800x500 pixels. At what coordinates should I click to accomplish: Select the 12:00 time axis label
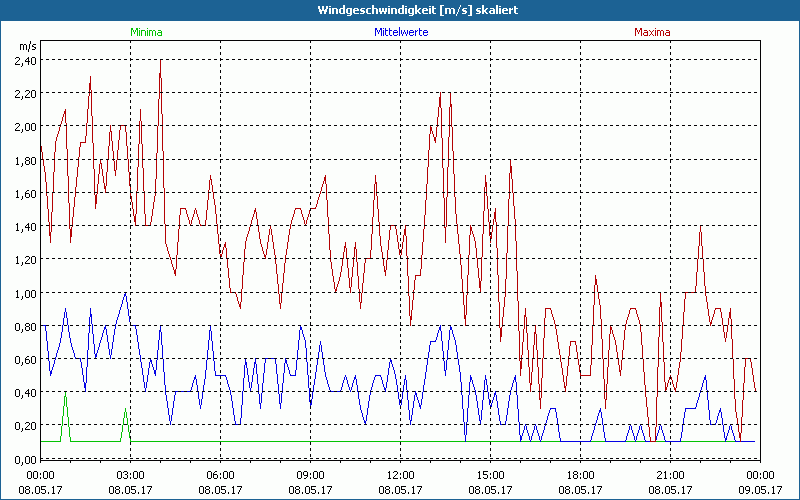400,475
